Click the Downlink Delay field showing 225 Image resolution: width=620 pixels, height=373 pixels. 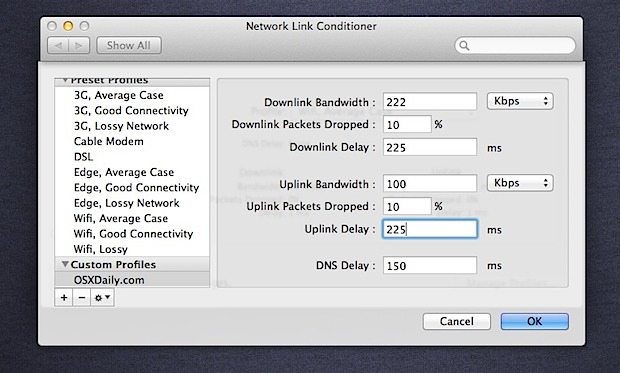tap(430, 147)
